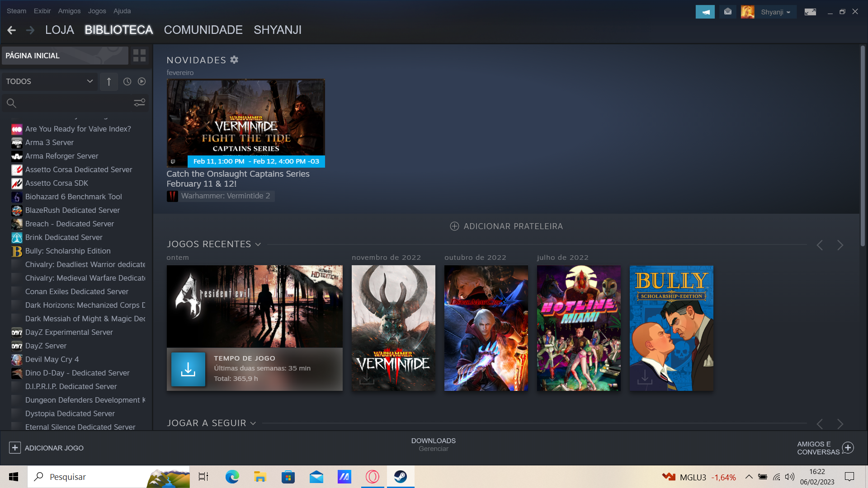Select BIBLIOTECA tab in top navigation
This screenshot has width=868, height=488.
point(118,29)
